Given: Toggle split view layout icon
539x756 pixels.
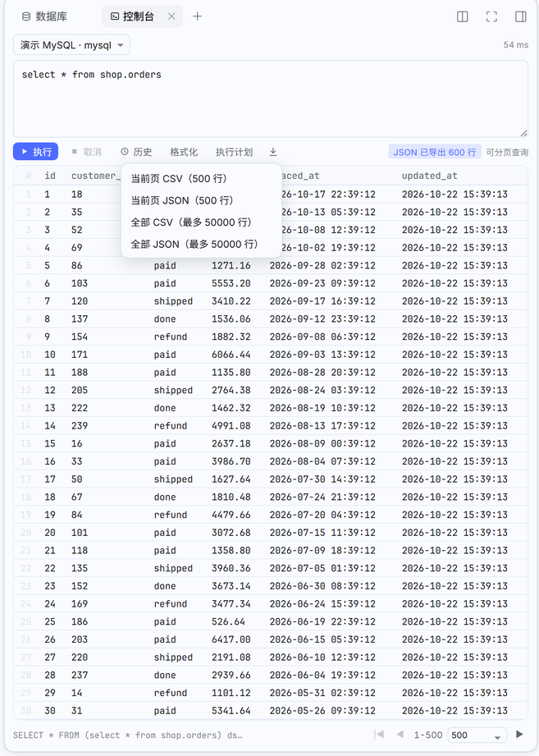Looking at the screenshot, I should click(463, 17).
